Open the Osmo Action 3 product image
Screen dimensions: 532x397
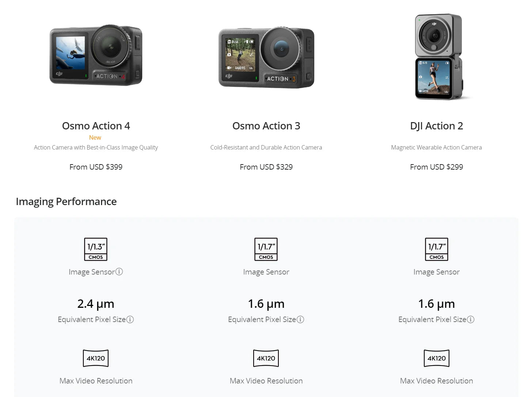click(266, 58)
